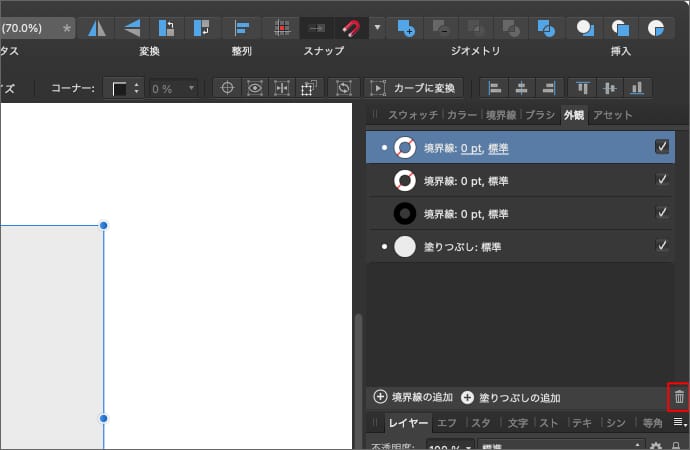This screenshot has width=690, height=450.
Task: Select the geometry Add boolean icon
Action: coord(405,28)
